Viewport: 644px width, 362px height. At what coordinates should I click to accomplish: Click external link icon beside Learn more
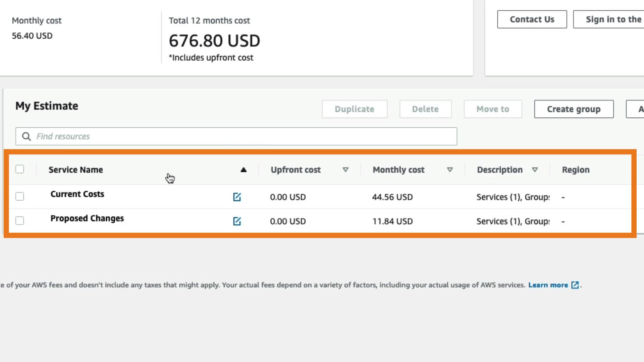[x=575, y=285]
